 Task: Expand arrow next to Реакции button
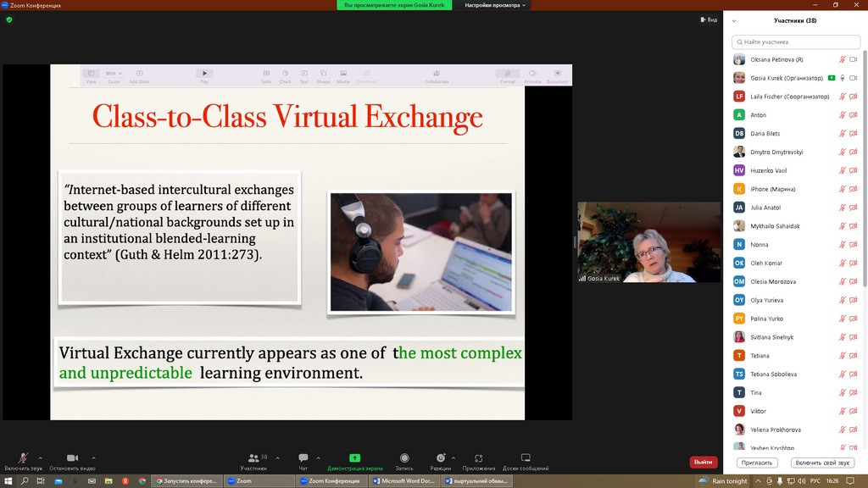tap(453, 458)
